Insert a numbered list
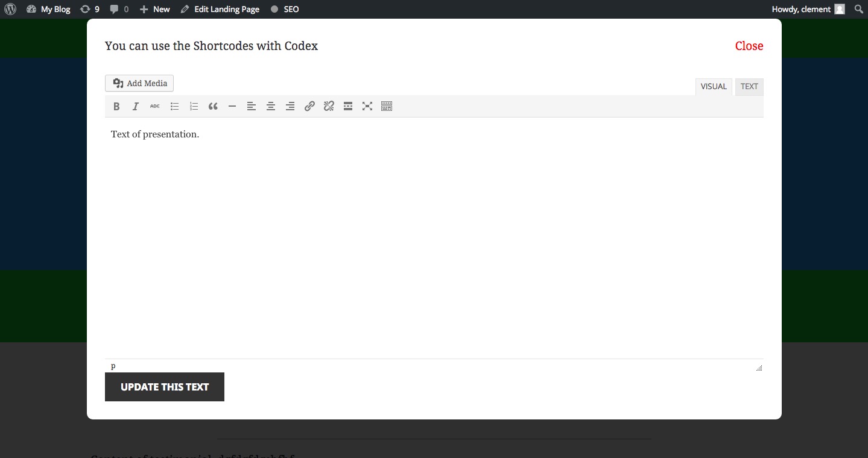This screenshot has width=868, height=458. coord(194,106)
